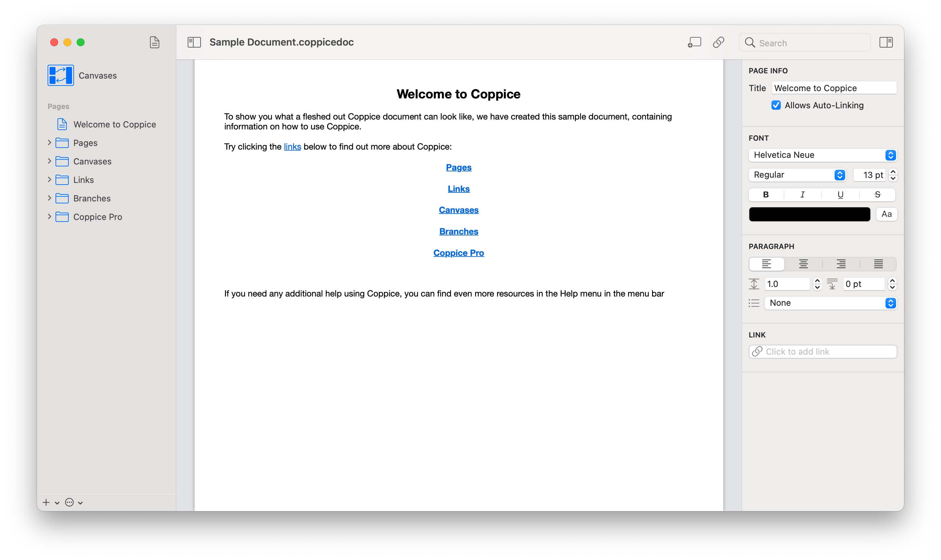Follow the Branches link in document
Viewport: 941px width, 560px height.
tap(458, 231)
